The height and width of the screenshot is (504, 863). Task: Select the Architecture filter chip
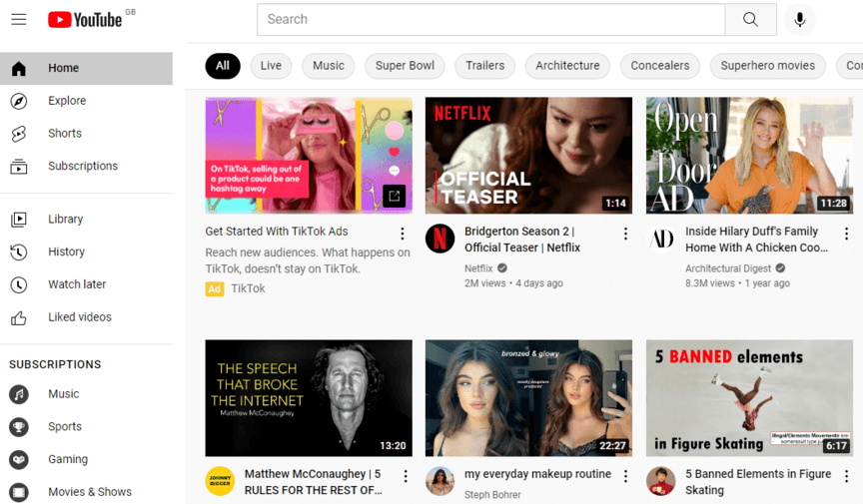point(567,66)
